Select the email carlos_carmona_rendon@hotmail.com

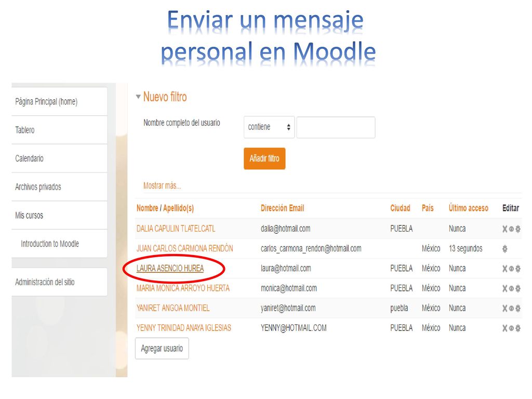point(311,249)
